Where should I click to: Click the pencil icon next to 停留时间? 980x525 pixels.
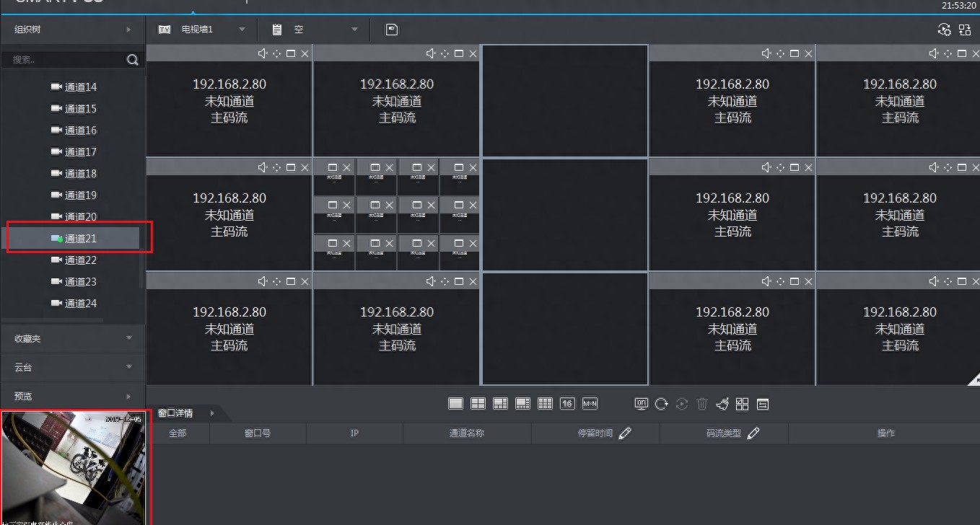tap(625, 433)
